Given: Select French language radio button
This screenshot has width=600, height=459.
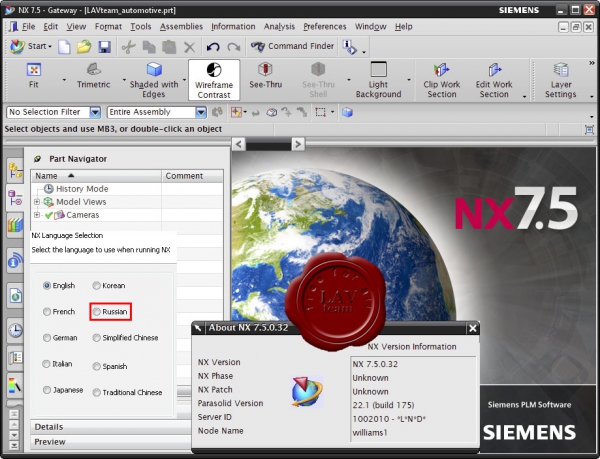Looking at the screenshot, I should point(47,312).
